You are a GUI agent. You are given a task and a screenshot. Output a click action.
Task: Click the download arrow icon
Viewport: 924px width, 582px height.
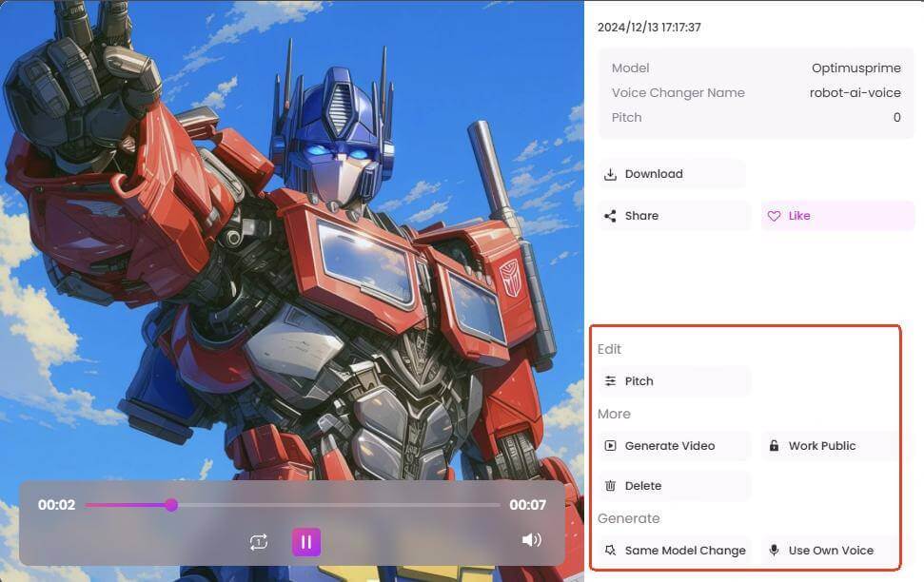[x=611, y=174]
